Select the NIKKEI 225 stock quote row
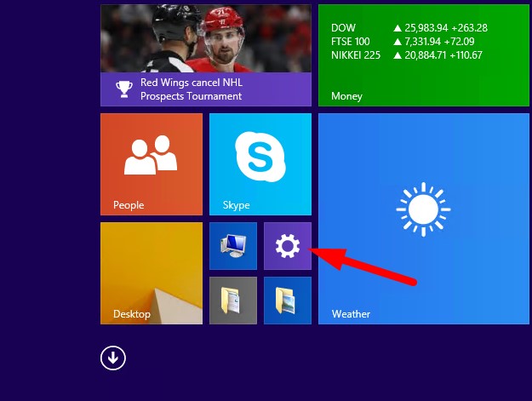 pyautogui.click(x=407, y=55)
